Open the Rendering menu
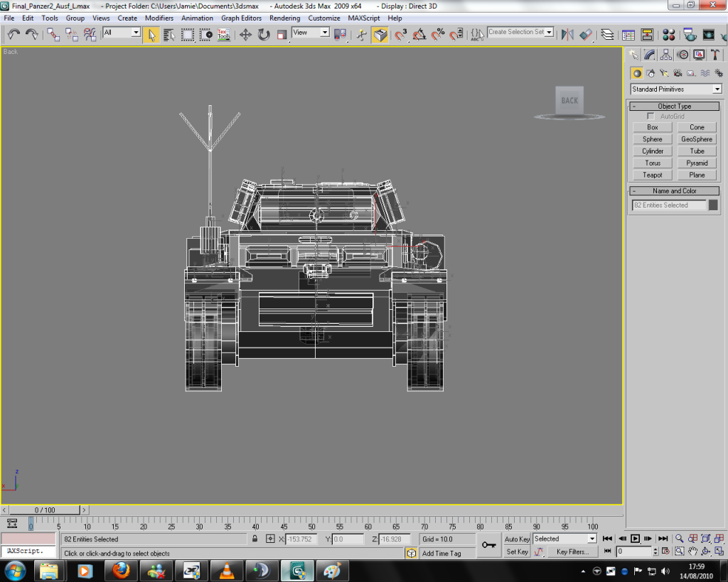 click(x=284, y=18)
